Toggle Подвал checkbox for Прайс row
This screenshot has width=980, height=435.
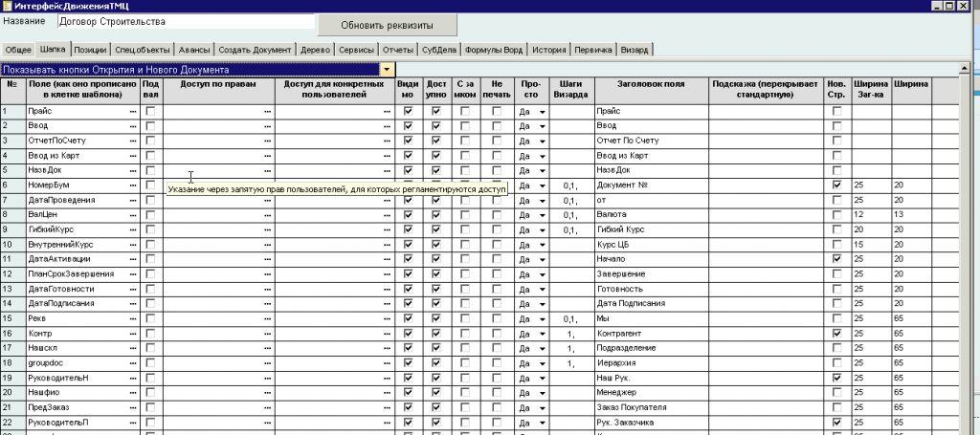150,111
